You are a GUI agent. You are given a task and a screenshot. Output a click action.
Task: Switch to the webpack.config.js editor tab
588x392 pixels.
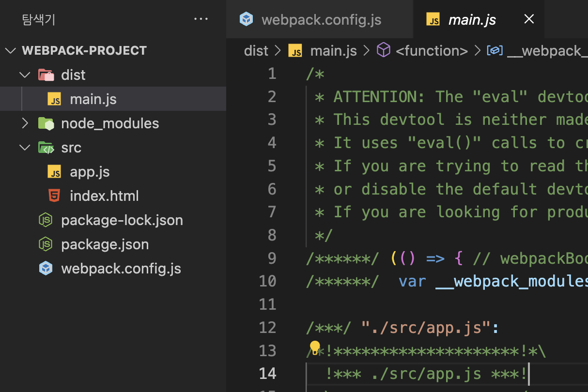[x=320, y=19]
